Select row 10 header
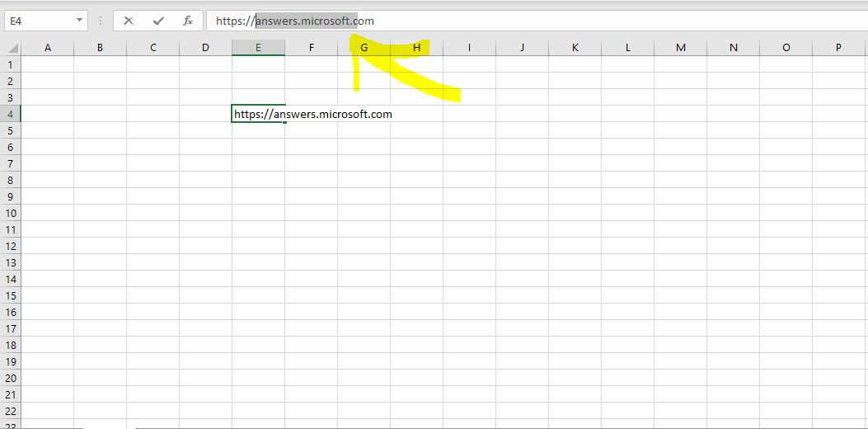This screenshot has width=868, height=429. coord(10,213)
